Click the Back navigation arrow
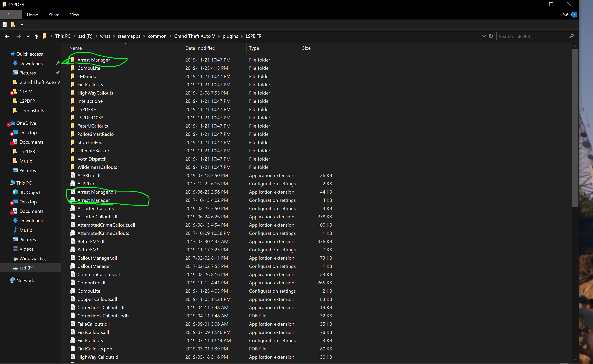 (x=7, y=36)
